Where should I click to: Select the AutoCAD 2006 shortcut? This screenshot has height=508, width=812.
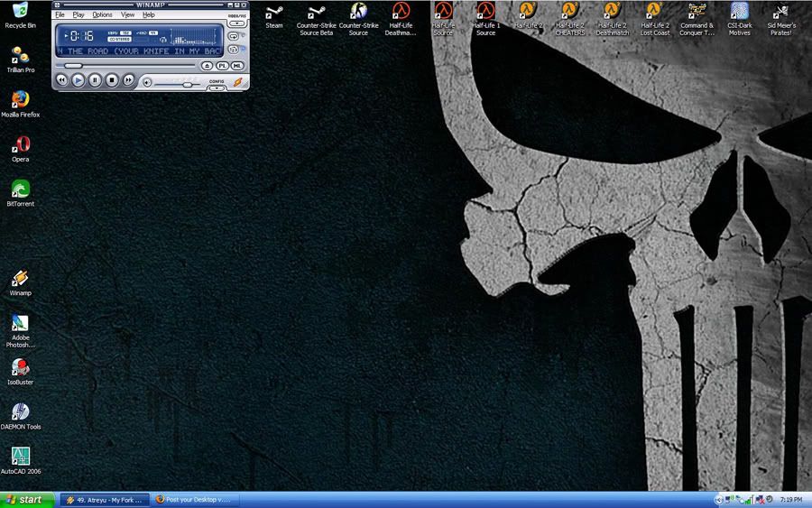click(x=20, y=460)
